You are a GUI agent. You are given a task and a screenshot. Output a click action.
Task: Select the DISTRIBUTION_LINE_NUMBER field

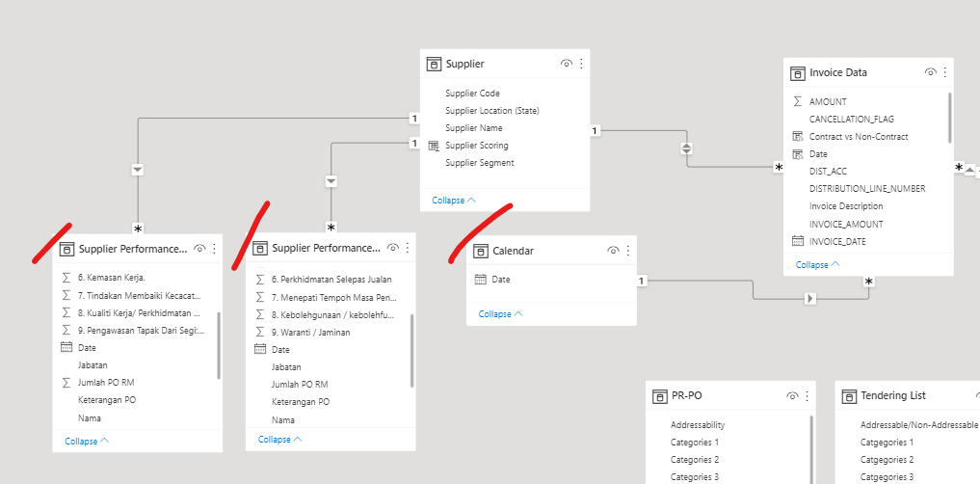pyautogui.click(x=866, y=188)
